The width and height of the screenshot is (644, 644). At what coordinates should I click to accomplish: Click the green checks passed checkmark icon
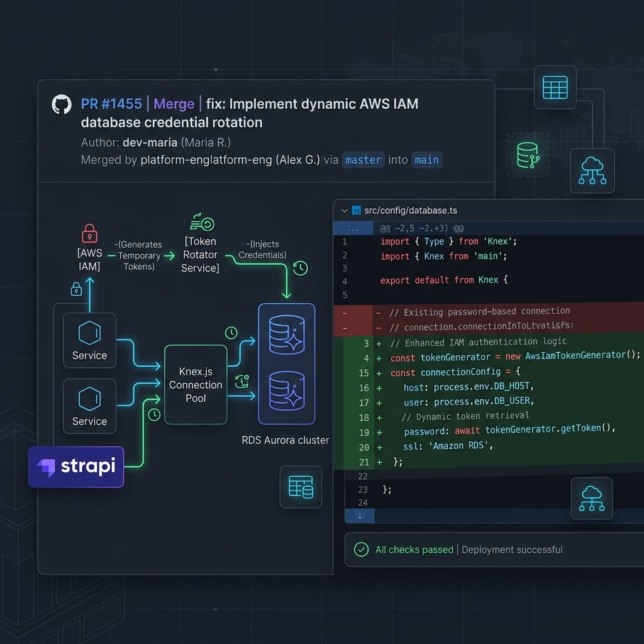[361, 550]
